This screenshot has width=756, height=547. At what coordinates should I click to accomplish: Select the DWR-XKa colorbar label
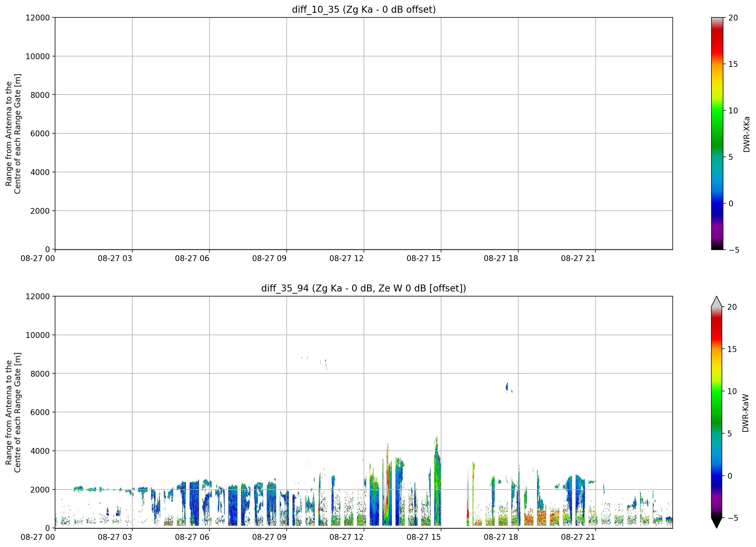(746, 134)
